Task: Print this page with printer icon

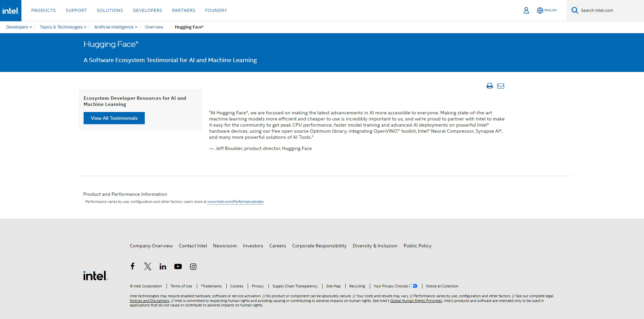Action: click(490, 86)
